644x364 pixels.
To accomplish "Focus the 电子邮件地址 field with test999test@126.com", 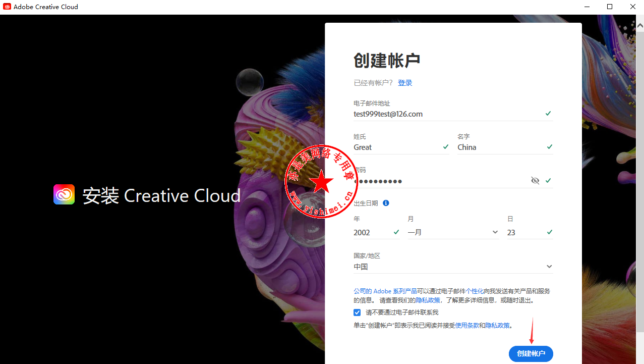I will [x=453, y=114].
